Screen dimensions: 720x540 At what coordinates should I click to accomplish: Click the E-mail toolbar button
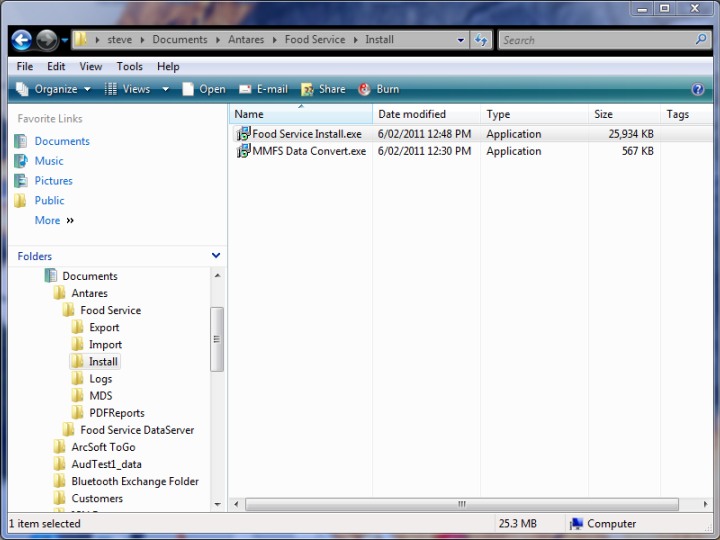pyautogui.click(x=263, y=89)
